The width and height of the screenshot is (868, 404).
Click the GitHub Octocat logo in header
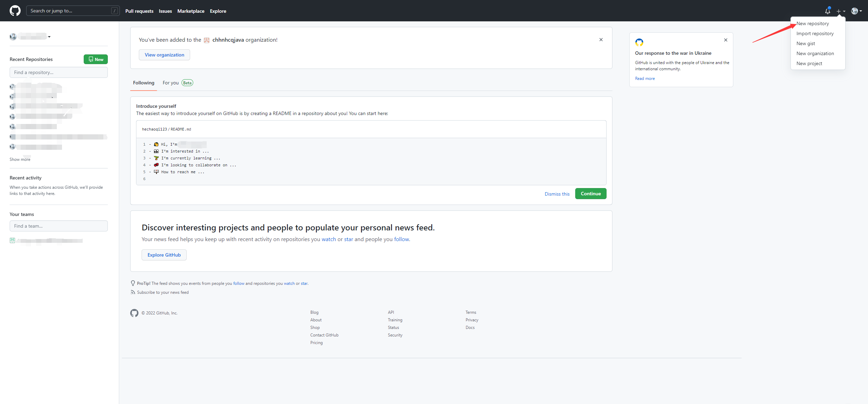(x=15, y=11)
